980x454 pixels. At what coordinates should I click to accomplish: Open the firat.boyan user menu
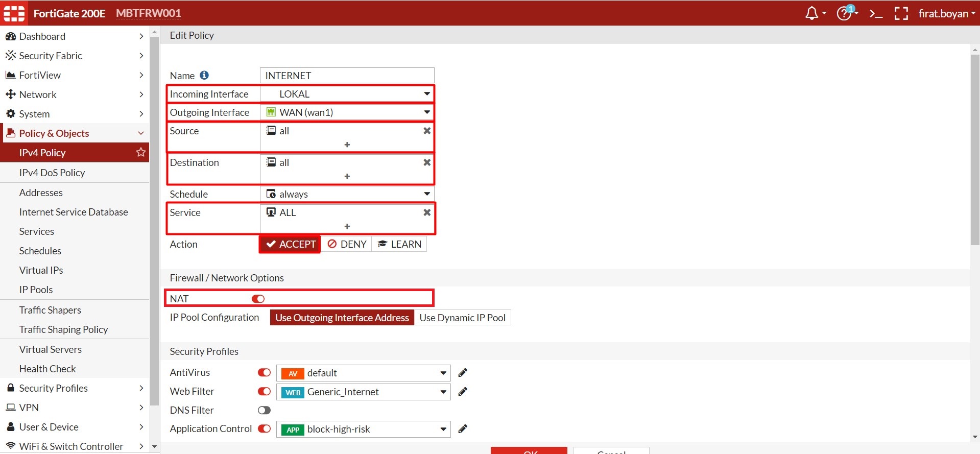tap(947, 13)
